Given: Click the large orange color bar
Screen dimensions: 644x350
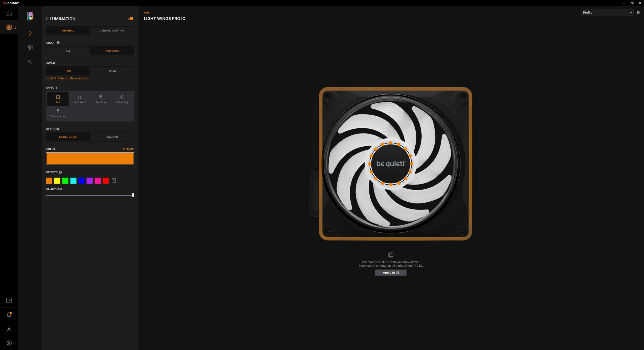Looking at the screenshot, I should pyautogui.click(x=90, y=159).
